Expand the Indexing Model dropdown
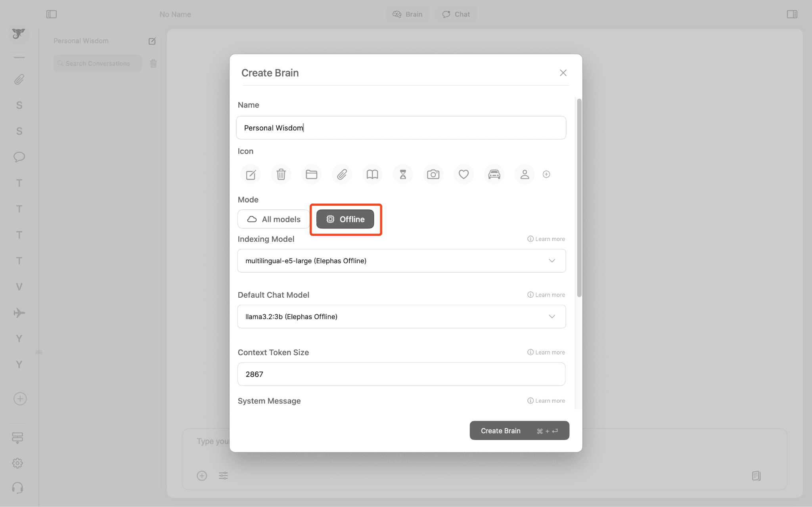The image size is (812, 507). coord(401,261)
